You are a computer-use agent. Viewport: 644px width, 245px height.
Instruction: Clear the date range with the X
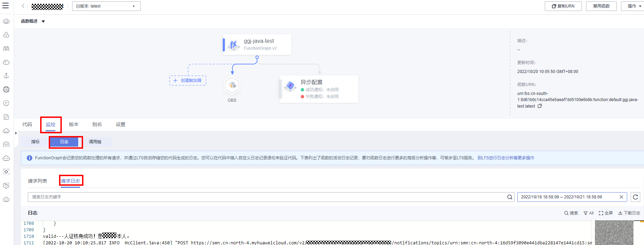pos(621,197)
